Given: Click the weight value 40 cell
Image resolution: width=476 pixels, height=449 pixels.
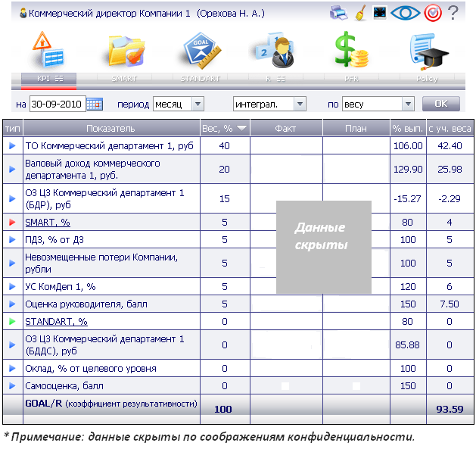Looking at the screenshot, I should pos(224,146).
